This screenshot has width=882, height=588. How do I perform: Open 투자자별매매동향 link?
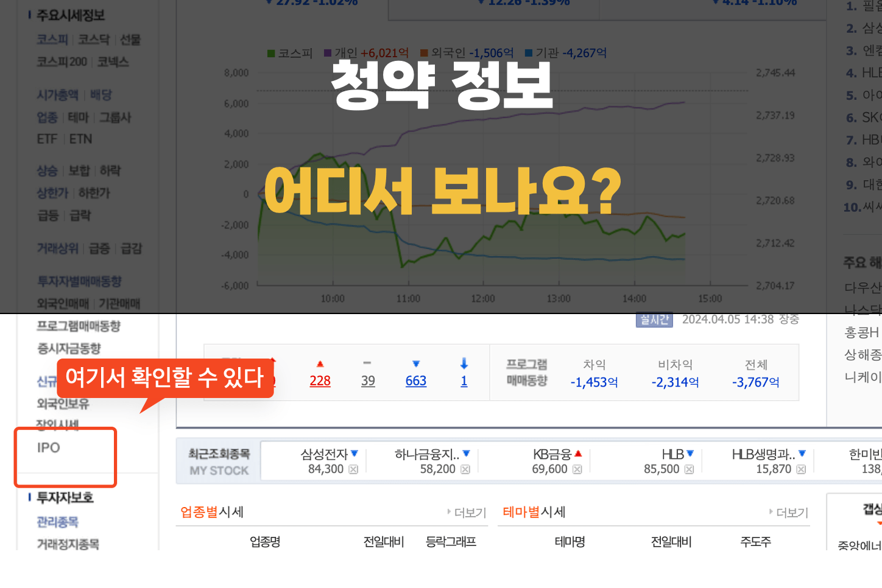pos(79,282)
